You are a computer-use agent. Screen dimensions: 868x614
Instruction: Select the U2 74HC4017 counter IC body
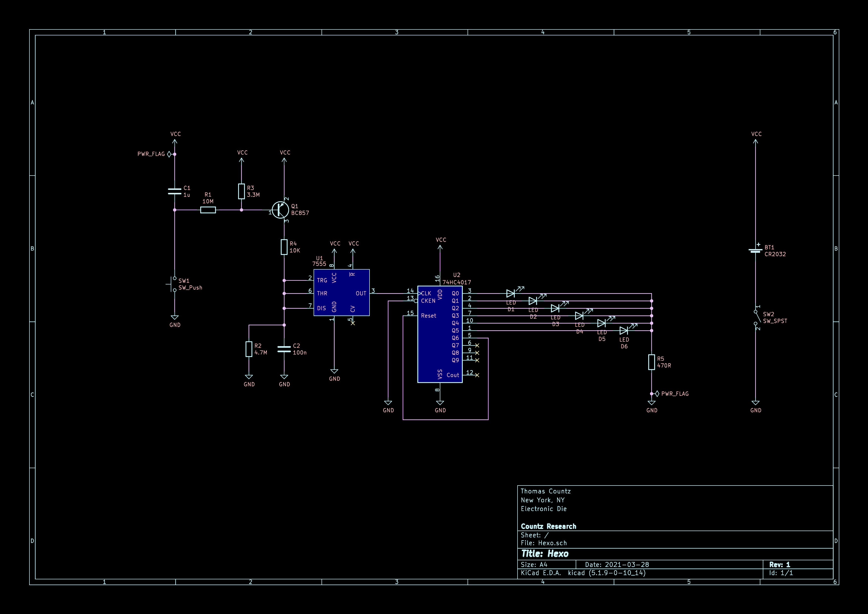pyautogui.click(x=440, y=334)
